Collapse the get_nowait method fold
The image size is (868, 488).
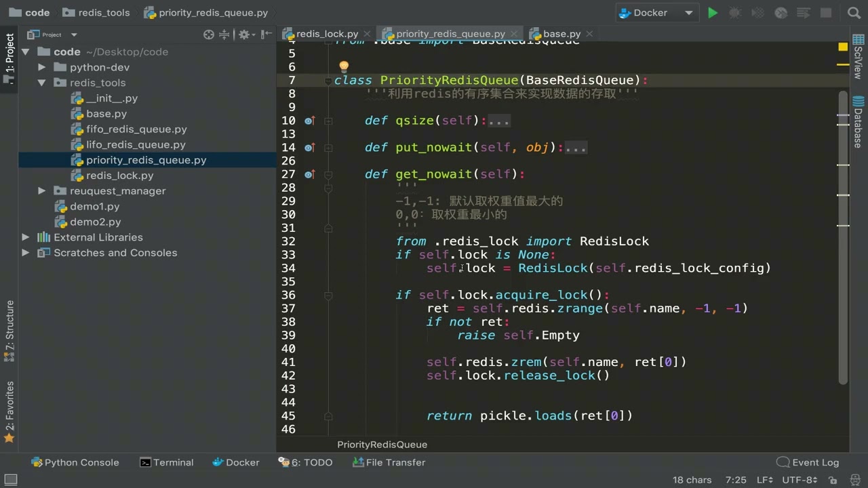coord(328,174)
